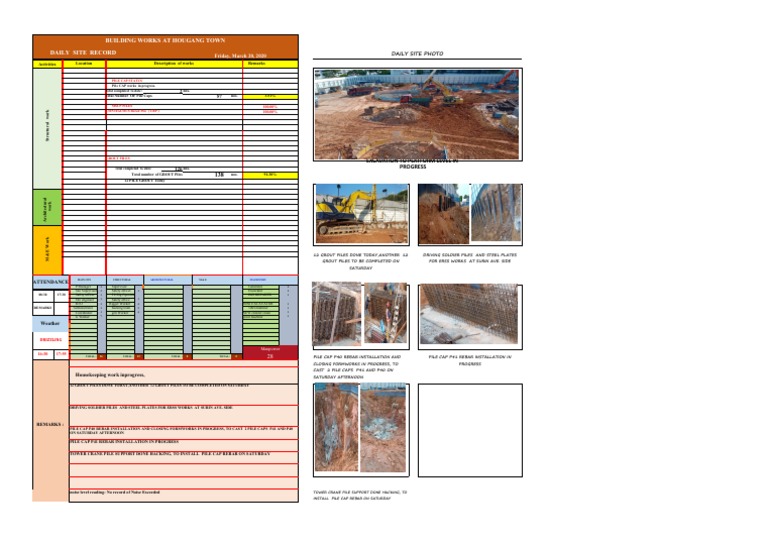Click the '138' grout piles value
This screenshot has width=768, height=543.
pyautogui.click(x=219, y=175)
